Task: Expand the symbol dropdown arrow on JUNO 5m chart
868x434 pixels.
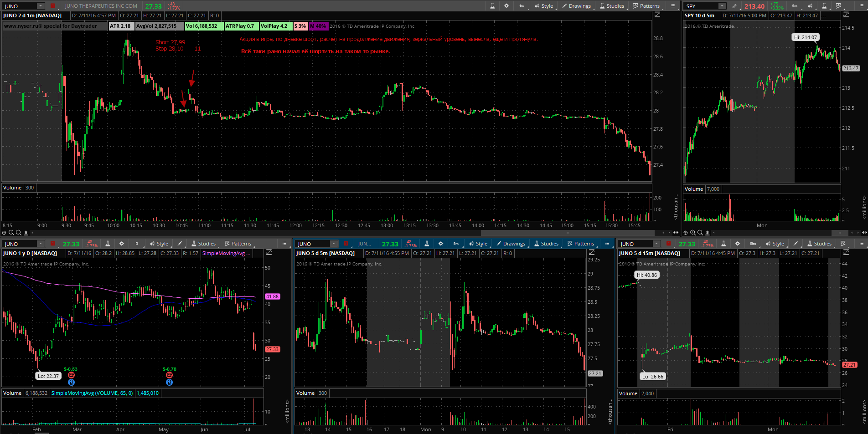Action: 334,244
